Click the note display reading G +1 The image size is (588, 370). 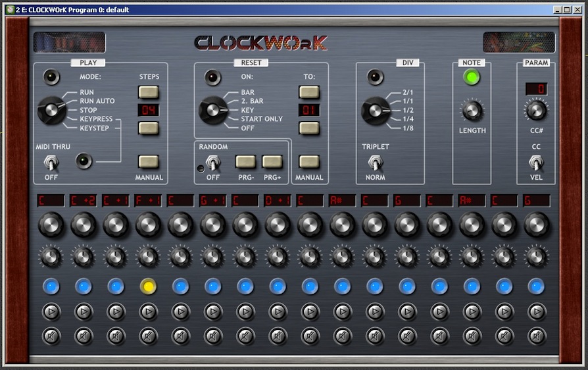212,201
